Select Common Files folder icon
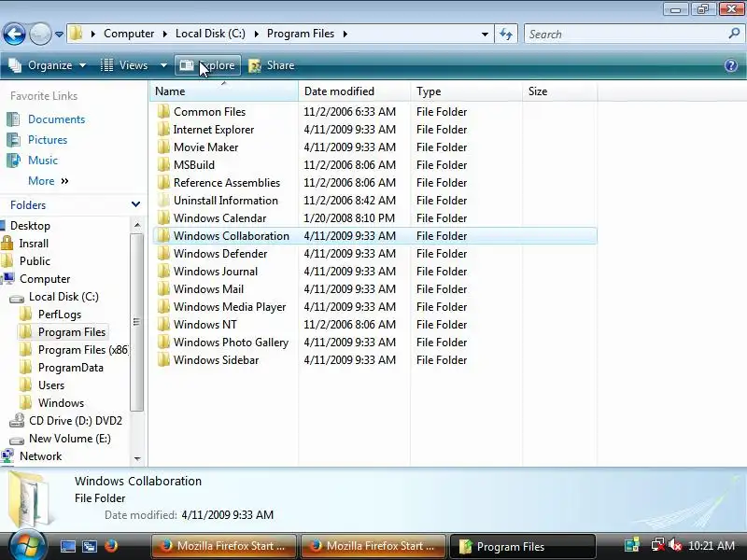Image resolution: width=747 pixels, height=560 pixels. click(163, 111)
